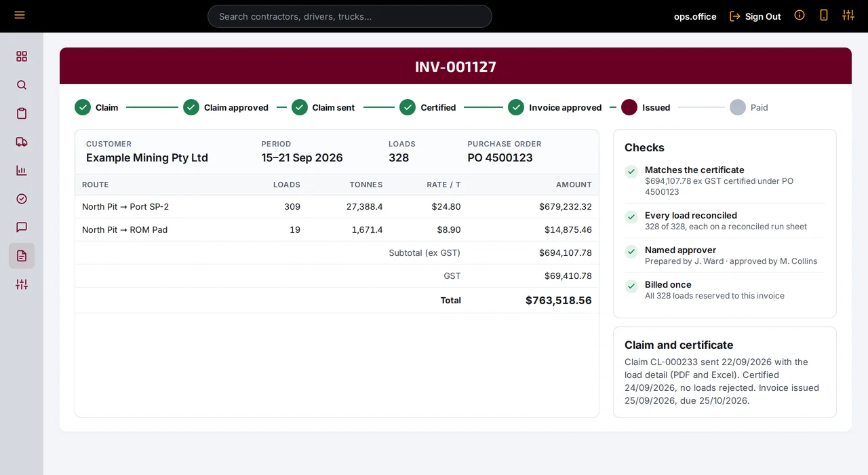Viewport: 868px width, 475px height.
Task: Select the Certified step
Action: [x=428, y=107]
